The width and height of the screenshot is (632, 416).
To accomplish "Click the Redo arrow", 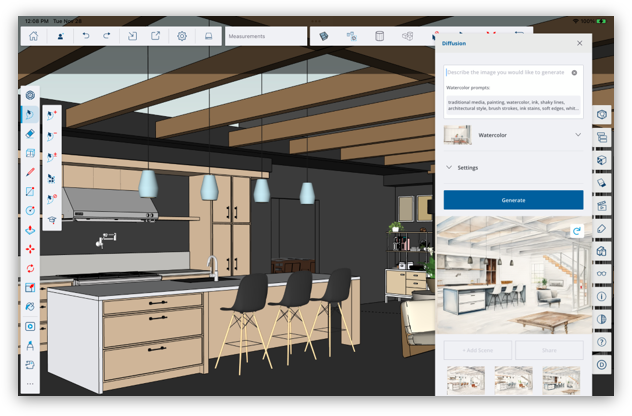I will pos(107,36).
